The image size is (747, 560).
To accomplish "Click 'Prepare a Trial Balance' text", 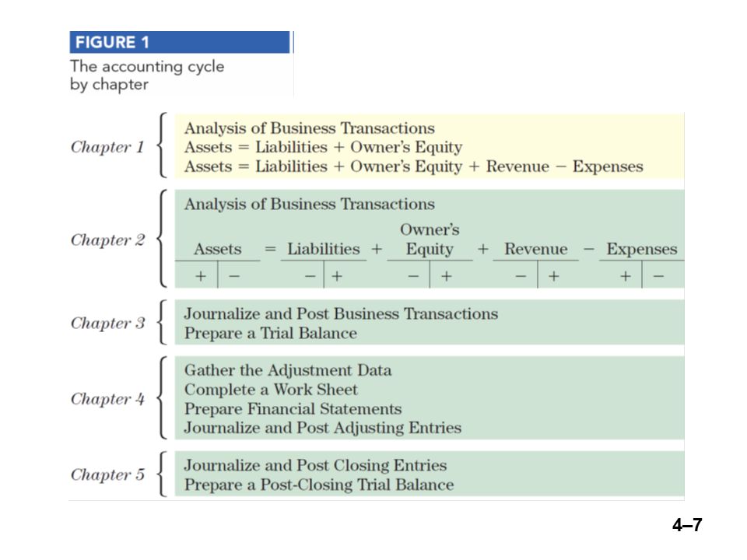I will click(x=271, y=333).
